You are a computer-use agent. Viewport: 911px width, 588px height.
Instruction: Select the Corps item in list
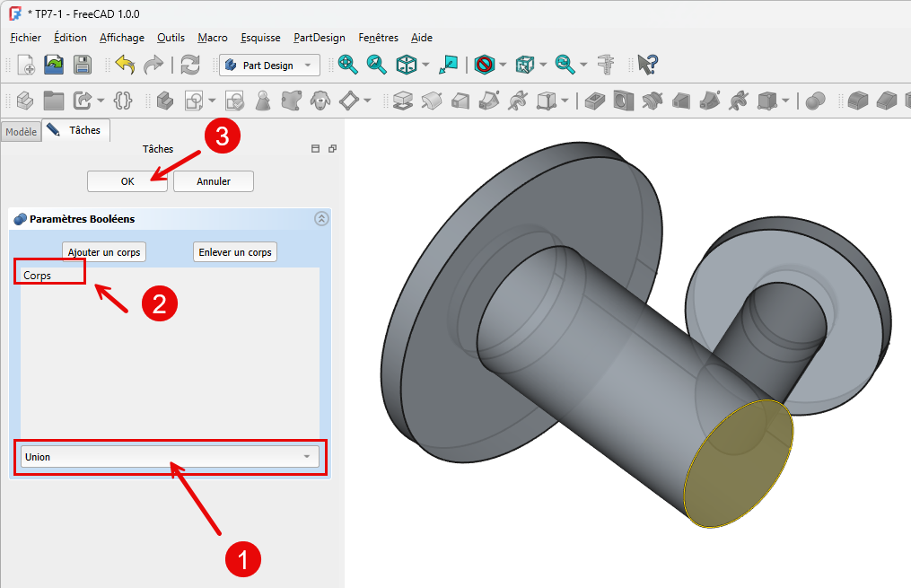click(38, 276)
